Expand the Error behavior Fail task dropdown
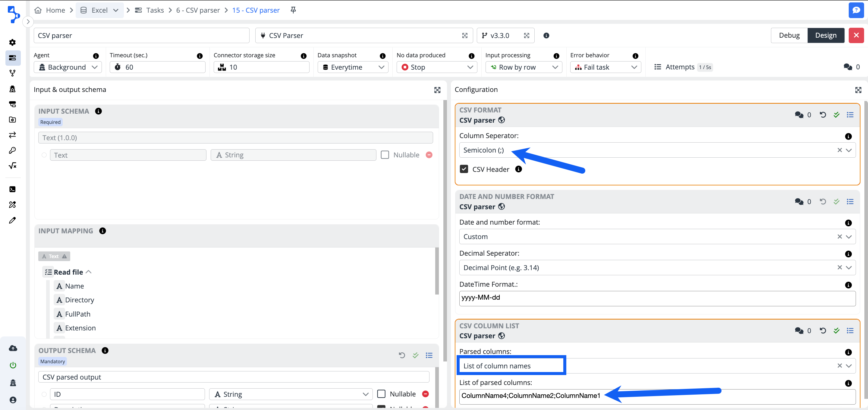This screenshot has width=868, height=410. click(605, 67)
